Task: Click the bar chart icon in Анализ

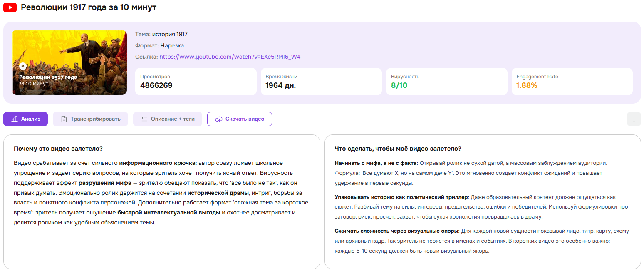Action: point(15,119)
